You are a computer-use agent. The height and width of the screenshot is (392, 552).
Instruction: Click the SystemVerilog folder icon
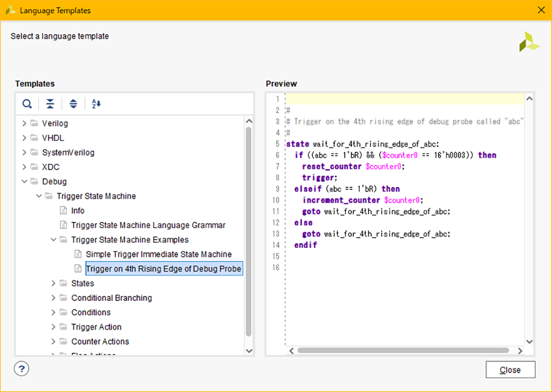[34, 152]
